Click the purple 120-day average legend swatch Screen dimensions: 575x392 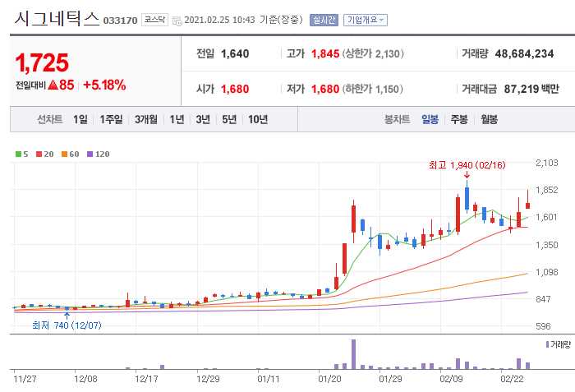(90, 154)
